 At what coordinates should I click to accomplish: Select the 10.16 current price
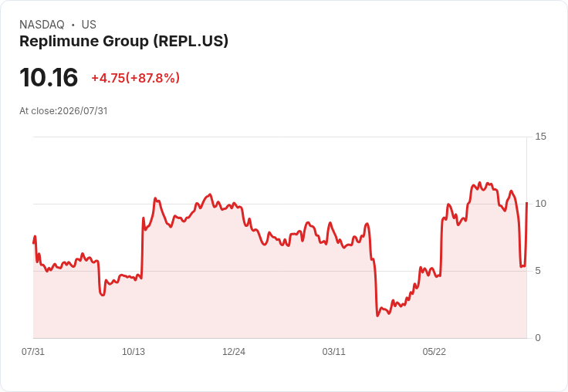point(49,77)
